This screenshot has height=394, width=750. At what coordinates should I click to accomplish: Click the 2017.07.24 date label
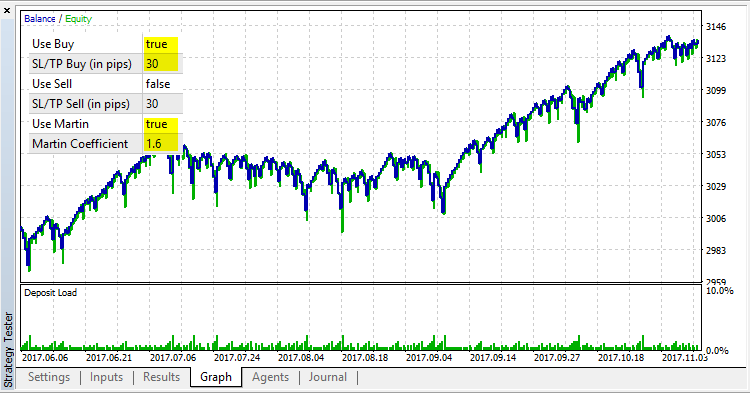237,358
